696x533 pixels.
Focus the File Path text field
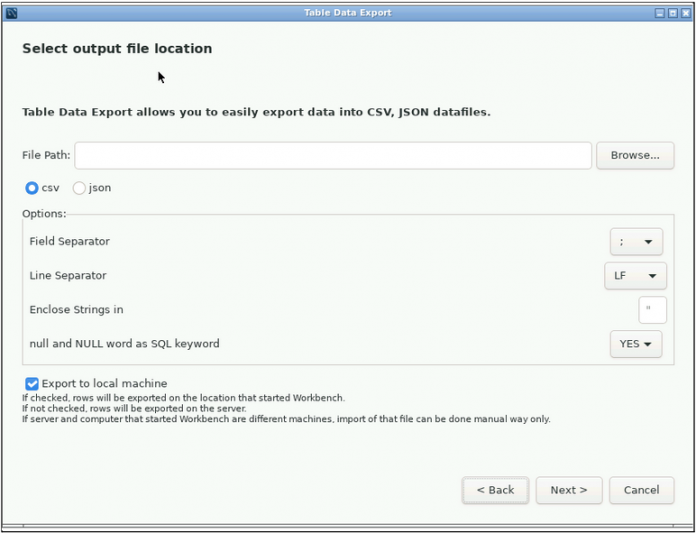[333, 156]
